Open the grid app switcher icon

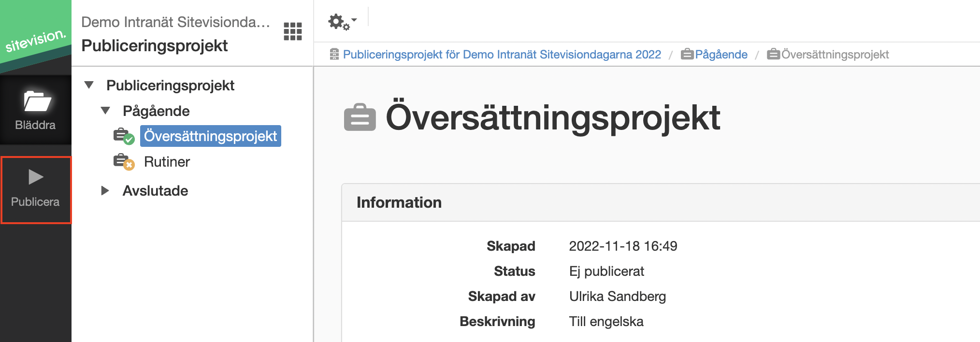(x=292, y=31)
